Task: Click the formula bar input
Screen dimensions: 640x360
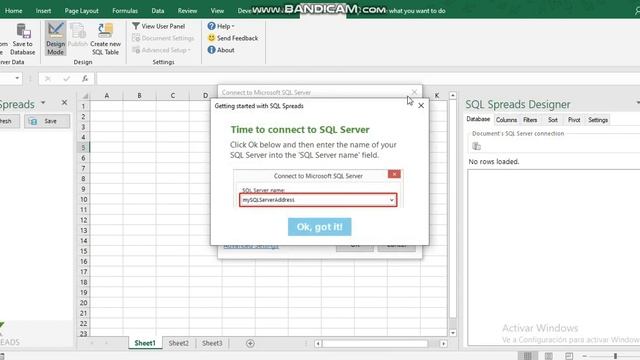Action: (x=367, y=78)
